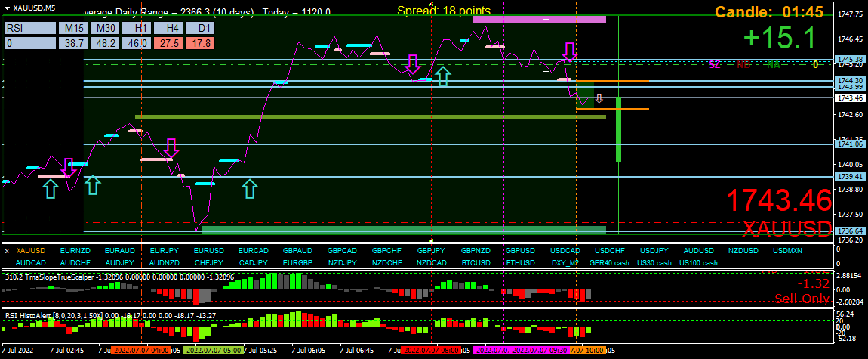Viewport: 868px width, 359px height.
Task: Switch to USDJPY pair
Action: point(654,251)
